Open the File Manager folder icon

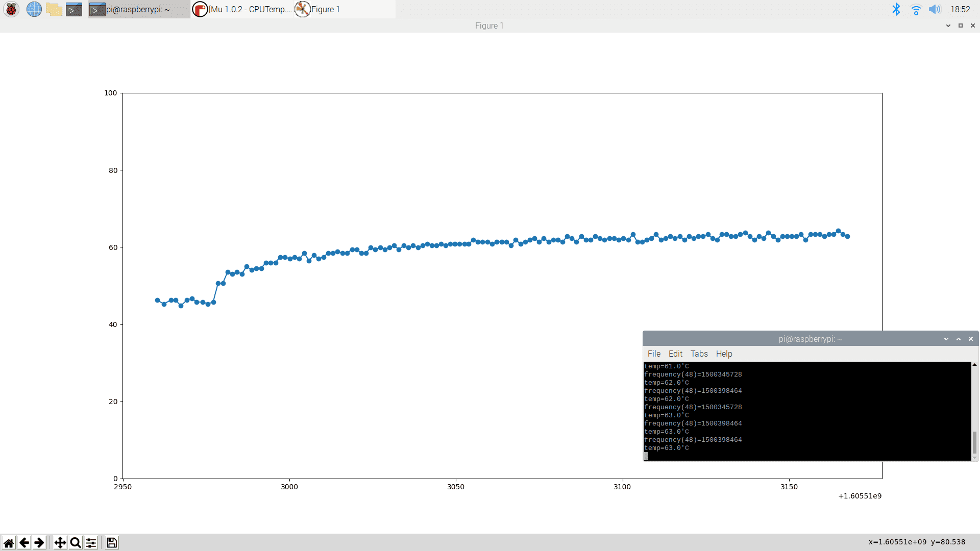54,9
